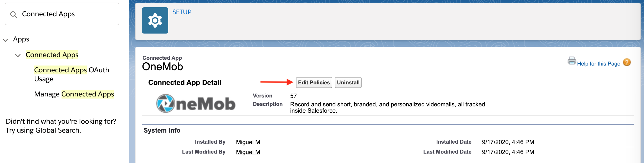Viewport: 644px width, 163px height.
Task: Open the Help for this Page link
Action: click(599, 64)
